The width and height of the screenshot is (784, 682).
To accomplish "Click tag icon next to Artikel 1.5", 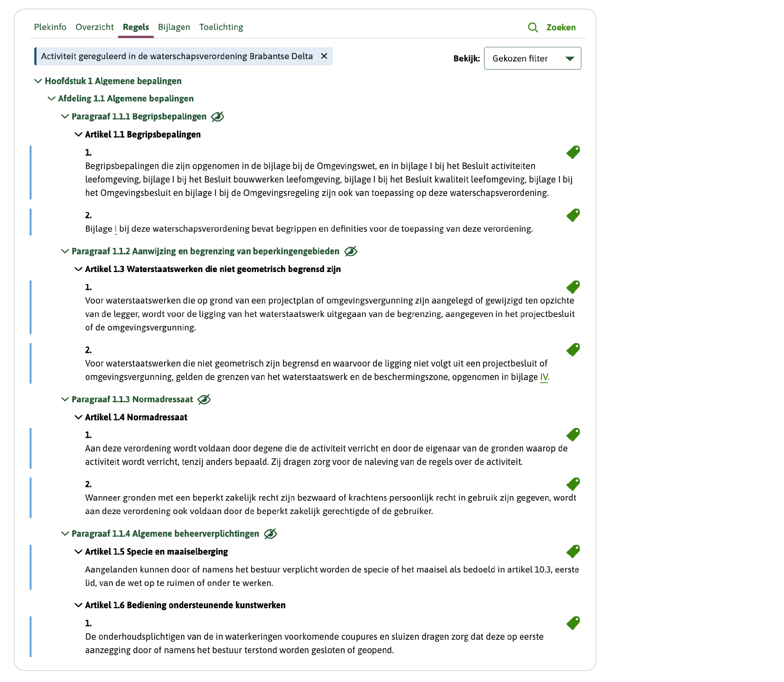I will tap(573, 551).
